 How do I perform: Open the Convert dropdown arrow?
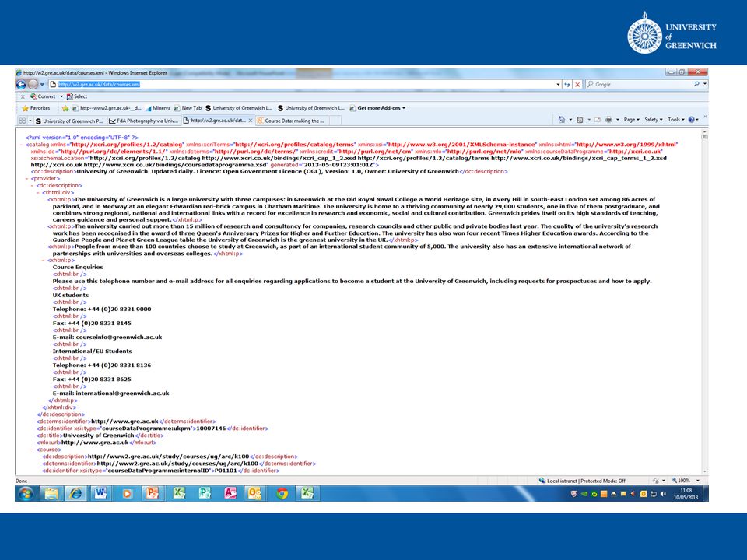point(61,96)
